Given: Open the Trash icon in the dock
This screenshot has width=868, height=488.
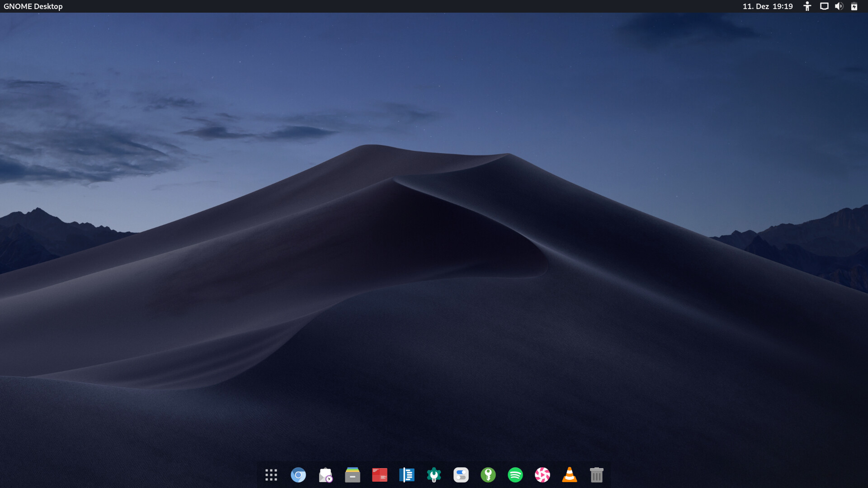Looking at the screenshot, I should pyautogui.click(x=597, y=475).
